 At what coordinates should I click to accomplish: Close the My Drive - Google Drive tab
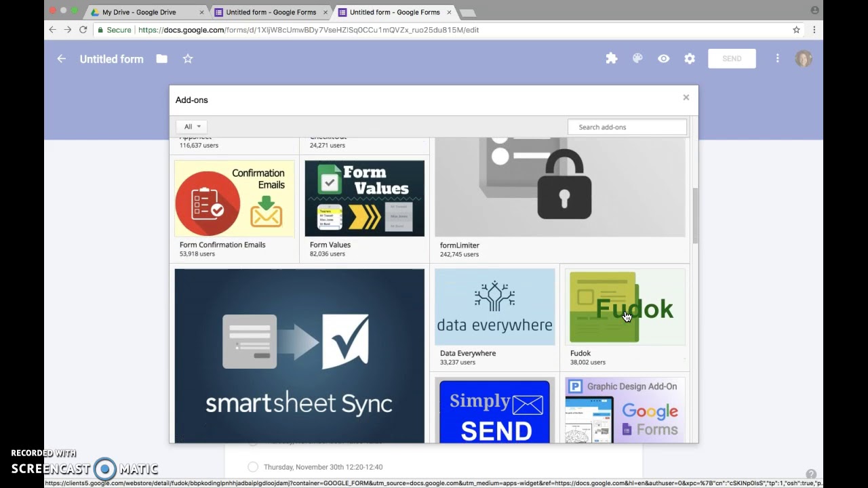click(201, 12)
